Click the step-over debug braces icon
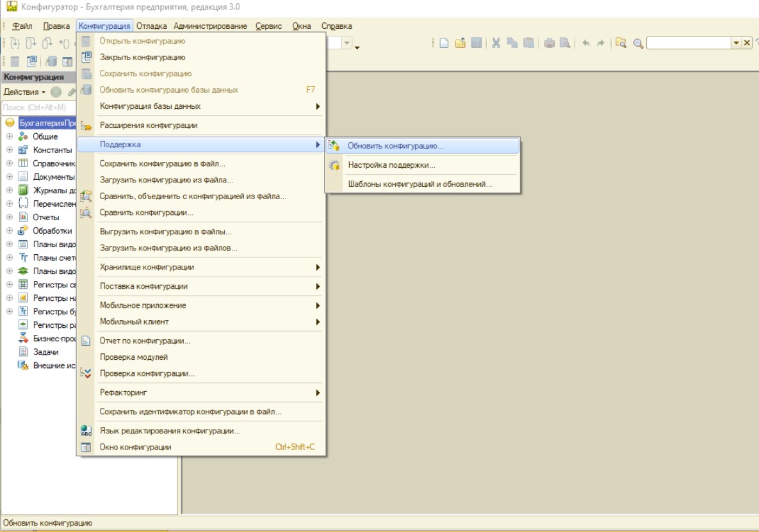Image resolution: width=759 pixels, height=532 pixels. point(31,43)
